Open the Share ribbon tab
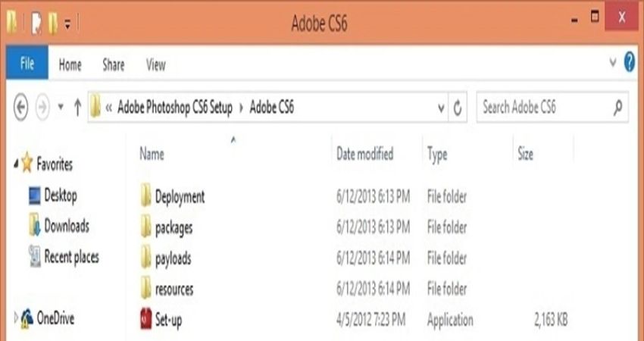 pos(114,65)
